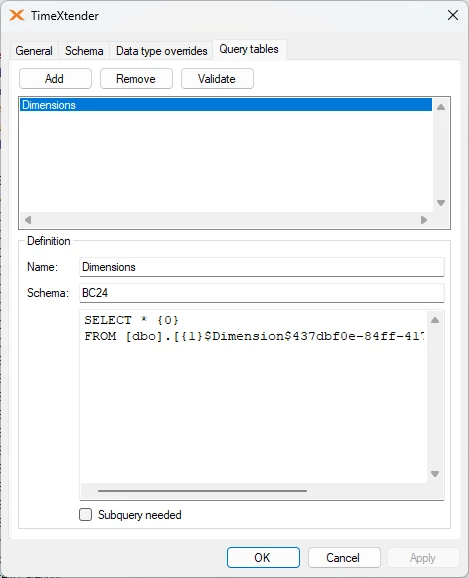Click the Name input field
Image resolution: width=469 pixels, height=578 pixels.
coord(262,267)
